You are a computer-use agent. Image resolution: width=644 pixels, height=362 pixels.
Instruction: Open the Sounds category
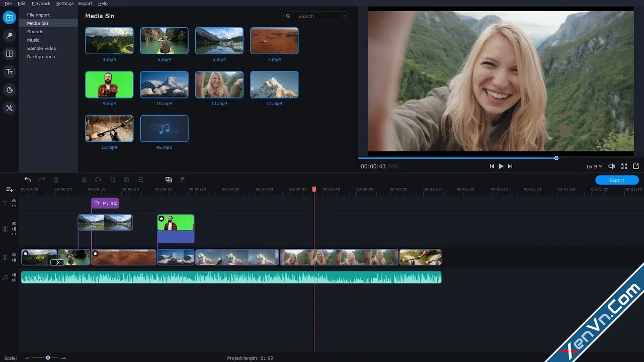pos(35,32)
